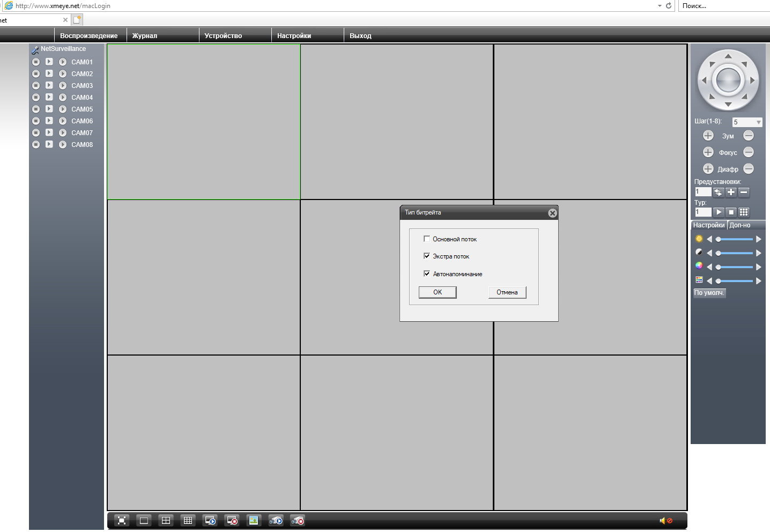Start tour play button
770x532 pixels.
tap(718, 212)
